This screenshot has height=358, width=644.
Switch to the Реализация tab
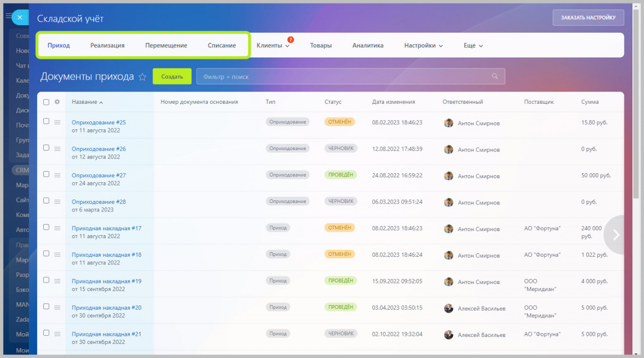point(108,45)
